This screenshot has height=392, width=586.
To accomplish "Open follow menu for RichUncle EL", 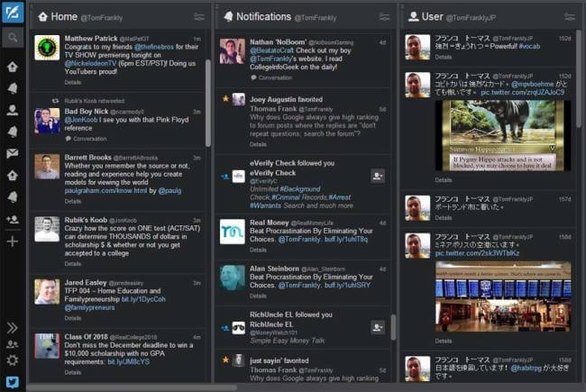I will click(x=378, y=328).
